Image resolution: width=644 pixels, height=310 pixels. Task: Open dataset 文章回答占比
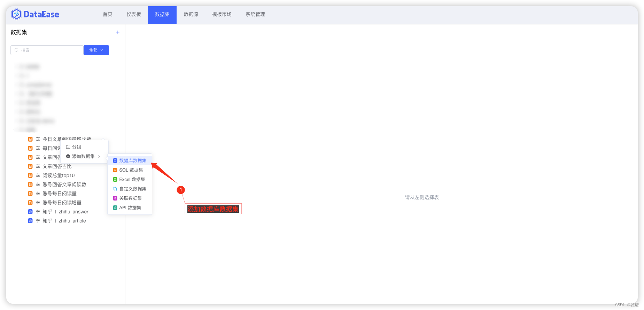57,166
